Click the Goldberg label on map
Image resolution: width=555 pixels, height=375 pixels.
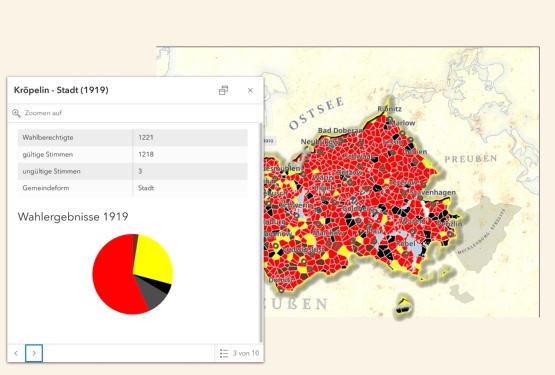click(x=358, y=209)
